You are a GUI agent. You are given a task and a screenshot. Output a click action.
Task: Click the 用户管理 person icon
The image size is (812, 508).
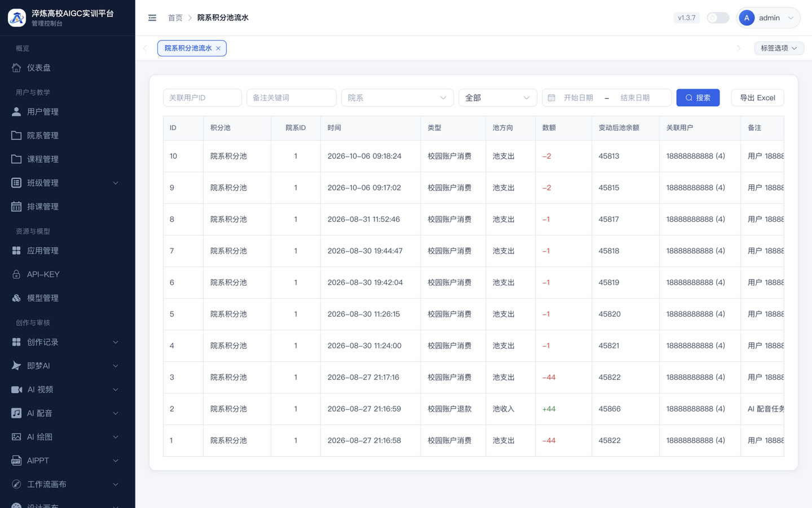[x=16, y=112]
